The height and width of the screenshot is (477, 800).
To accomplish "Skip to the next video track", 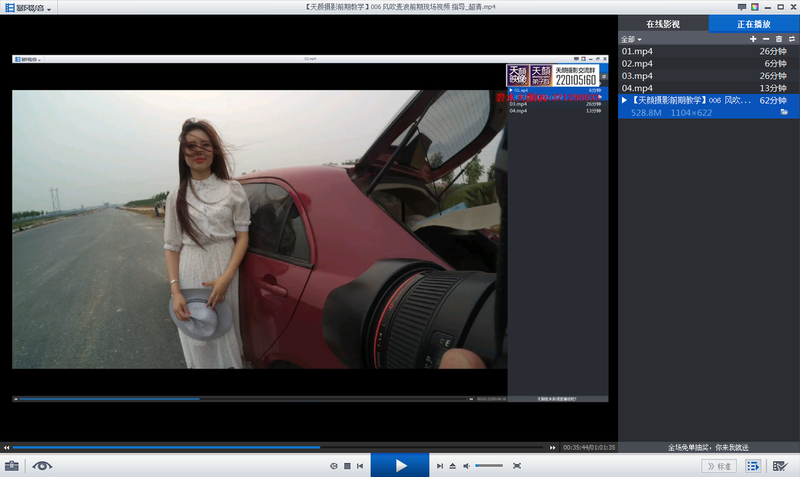I will point(439,466).
